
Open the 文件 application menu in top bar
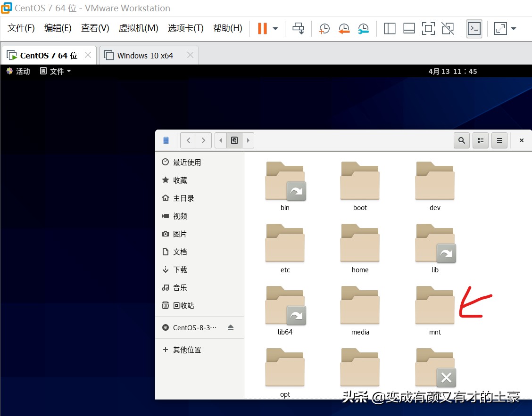[x=56, y=71]
